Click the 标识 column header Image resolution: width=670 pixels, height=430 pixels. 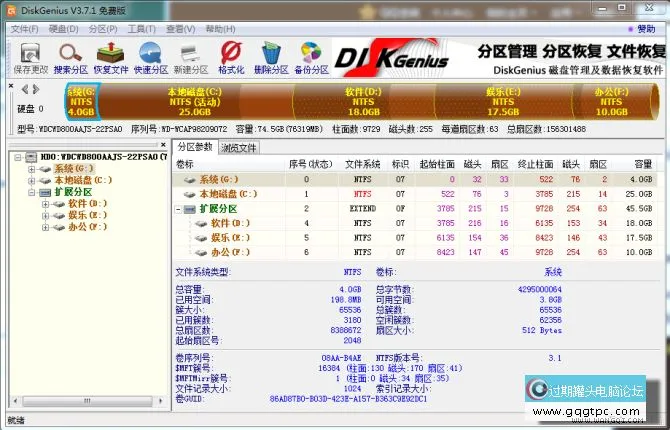pyautogui.click(x=400, y=164)
